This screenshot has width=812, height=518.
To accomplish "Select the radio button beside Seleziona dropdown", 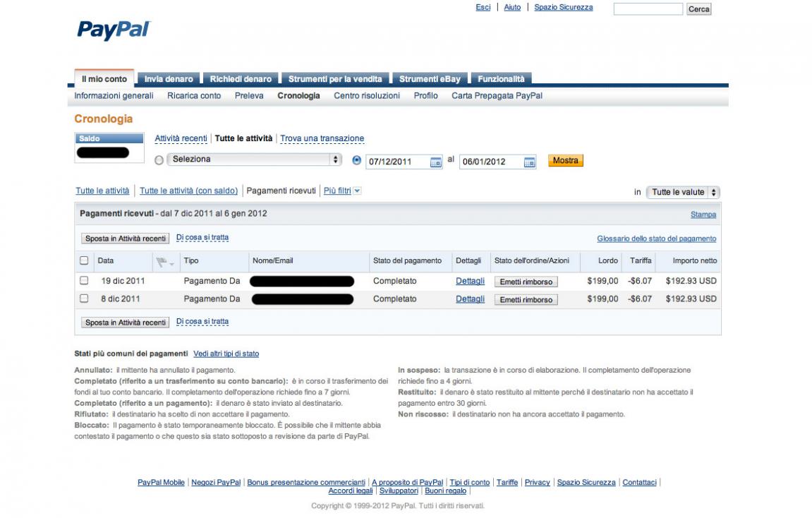I will tap(159, 160).
